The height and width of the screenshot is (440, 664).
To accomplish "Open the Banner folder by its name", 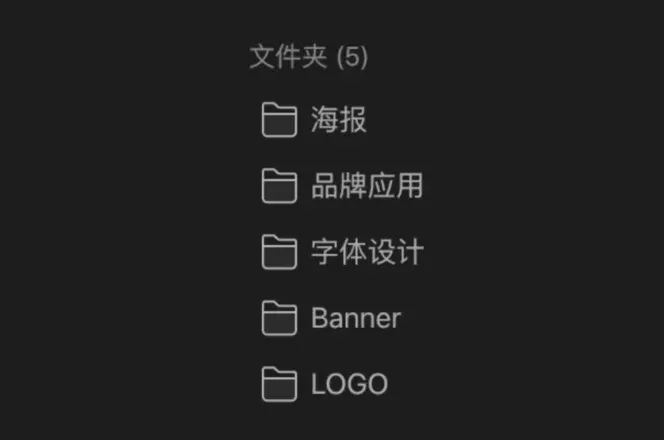I will (356, 318).
